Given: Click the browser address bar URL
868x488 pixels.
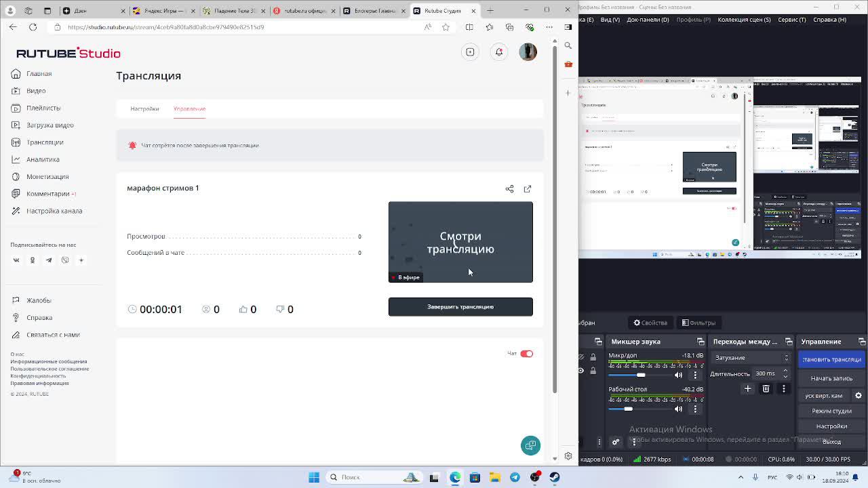Looking at the screenshot, I should pyautogui.click(x=165, y=27).
